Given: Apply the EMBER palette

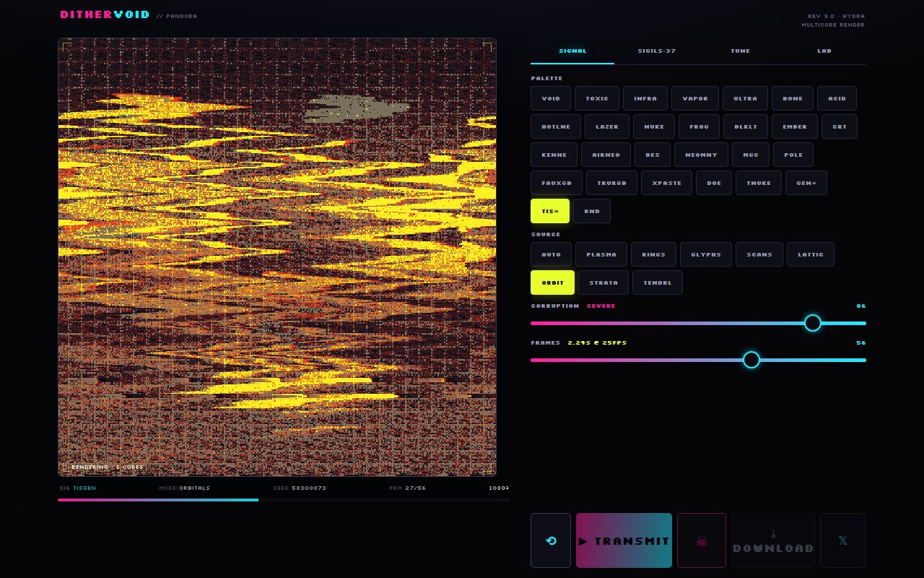Looking at the screenshot, I should (795, 126).
